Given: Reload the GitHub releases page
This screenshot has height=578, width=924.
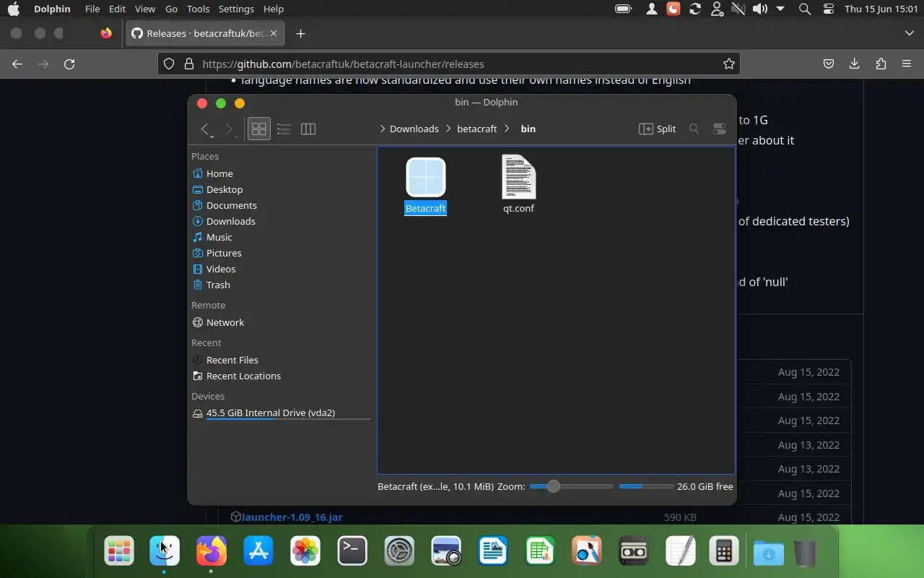Looking at the screenshot, I should (x=69, y=64).
